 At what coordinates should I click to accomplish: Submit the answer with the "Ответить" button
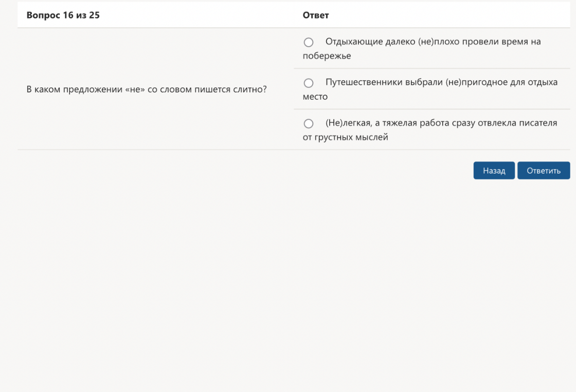(543, 170)
